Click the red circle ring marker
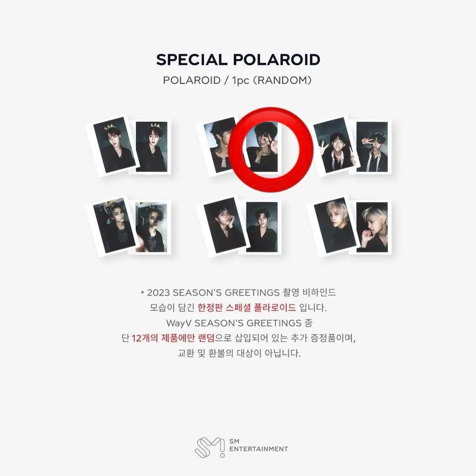The width and height of the screenshot is (476, 476). pos(271,149)
